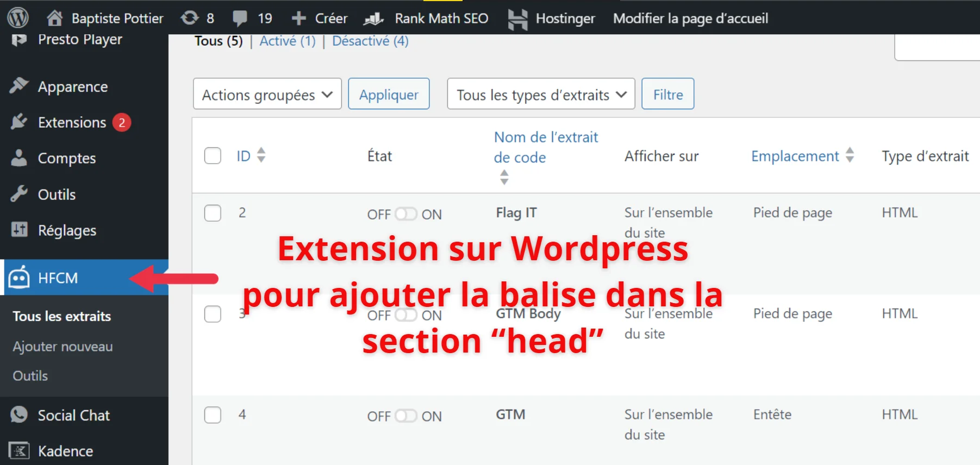Click Entête location cell

click(772, 414)
